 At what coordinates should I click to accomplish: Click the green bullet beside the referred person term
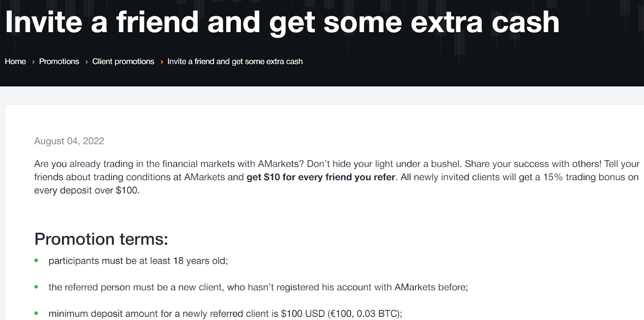click(36, 287)
